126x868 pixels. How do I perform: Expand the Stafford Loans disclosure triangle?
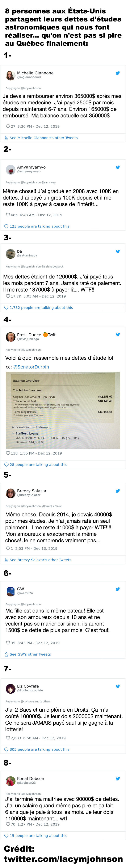13,433
